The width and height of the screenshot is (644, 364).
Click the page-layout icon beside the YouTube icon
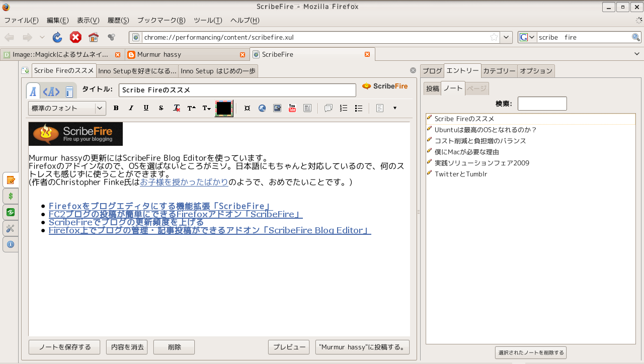pyautogui.click(x=307, y=108)
